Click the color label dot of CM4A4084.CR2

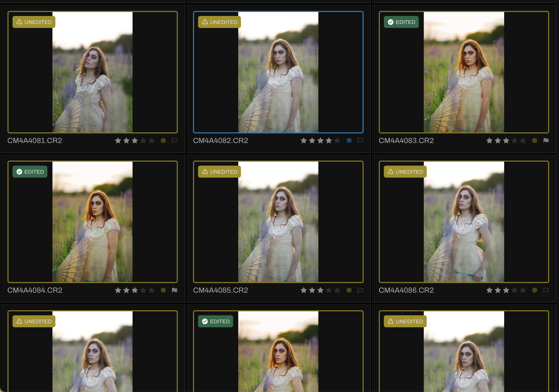click(x=163, y=290)
